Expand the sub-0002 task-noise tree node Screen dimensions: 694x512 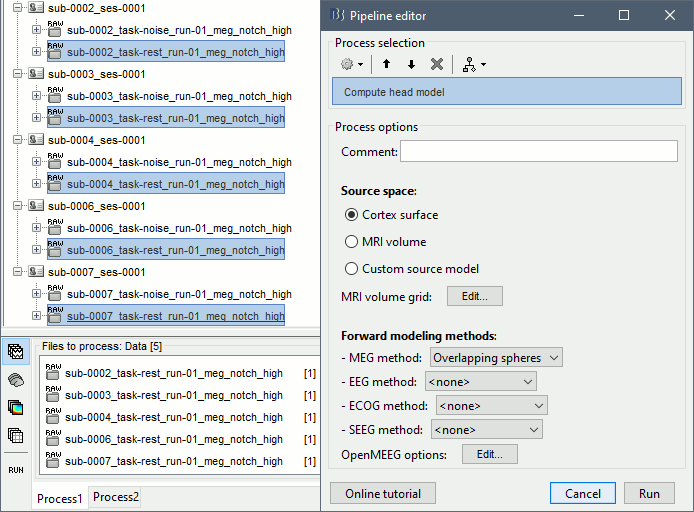pos(37,30)
